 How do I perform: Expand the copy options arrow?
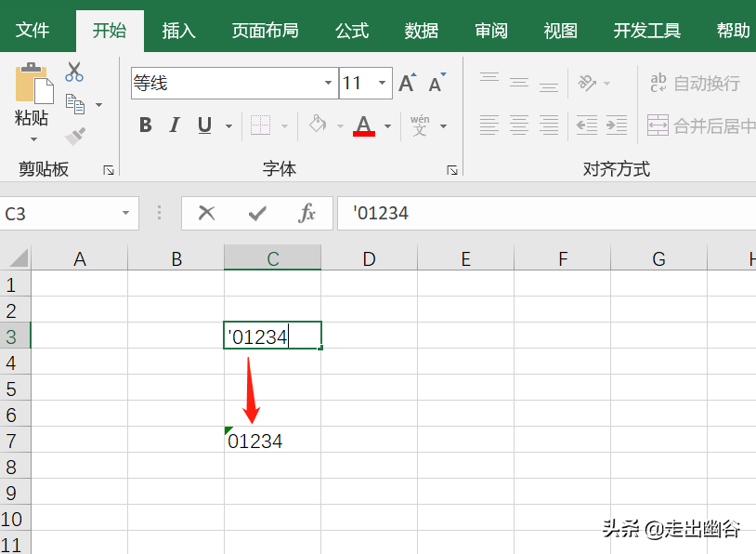98,105
